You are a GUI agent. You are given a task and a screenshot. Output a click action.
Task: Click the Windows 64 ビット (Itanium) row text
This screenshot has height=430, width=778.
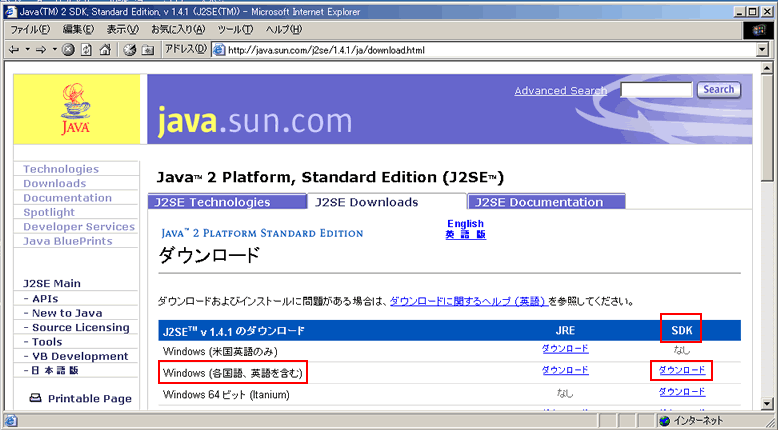click(x=226, y=395)
